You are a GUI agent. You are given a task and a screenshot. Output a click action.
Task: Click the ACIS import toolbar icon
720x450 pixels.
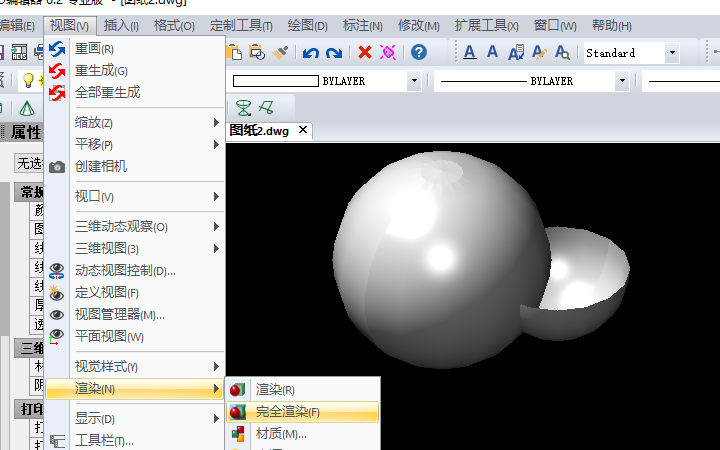19,52
